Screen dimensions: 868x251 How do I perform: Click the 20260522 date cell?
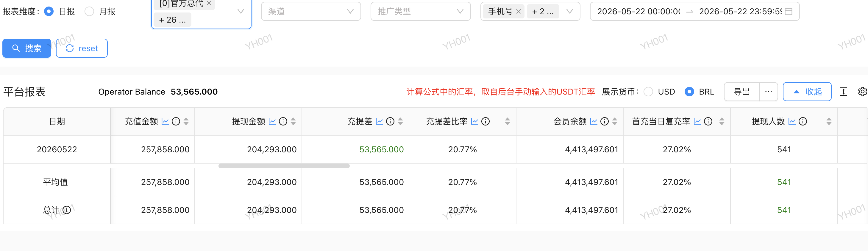[57, 149]
